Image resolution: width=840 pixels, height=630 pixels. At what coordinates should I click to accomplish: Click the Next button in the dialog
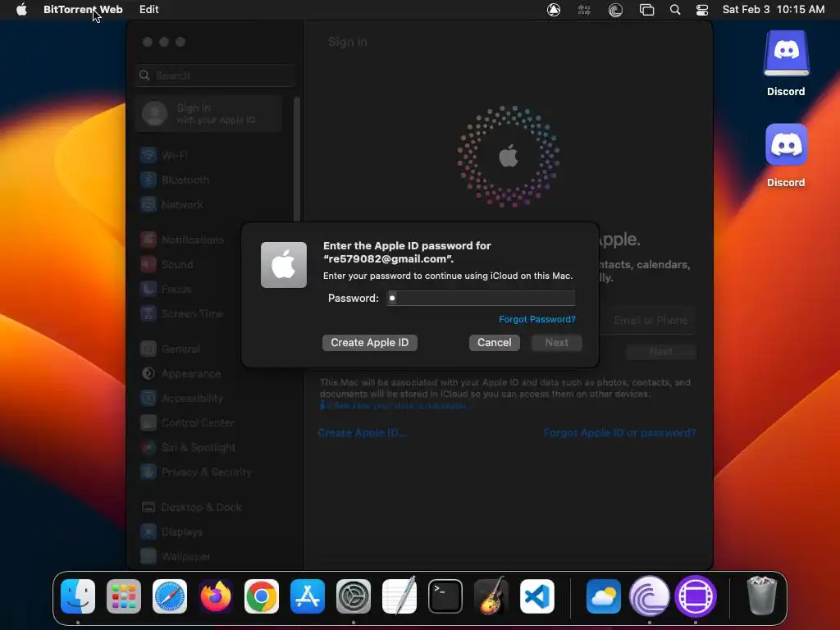click(x=557, y=343)
